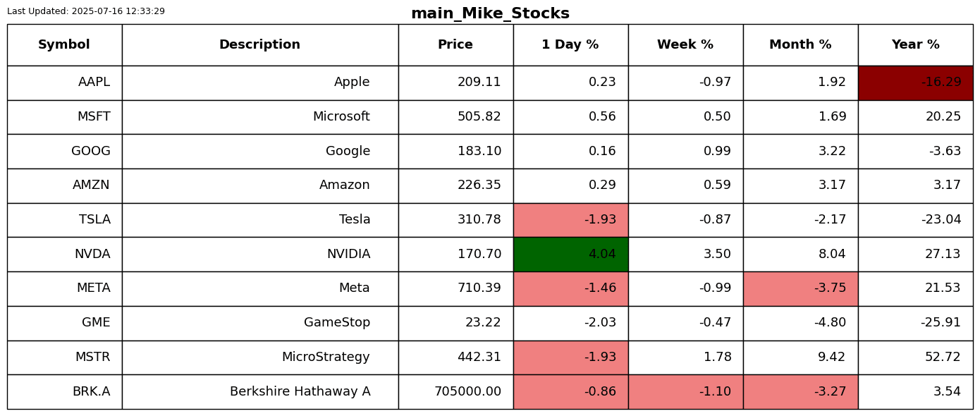Click the Microsoft description cell
Screen dimensions: 980x416
(x=259, y=117)
